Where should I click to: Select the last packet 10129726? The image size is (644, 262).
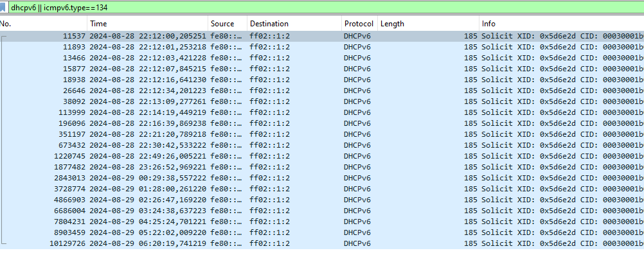(x=322, y=243)
